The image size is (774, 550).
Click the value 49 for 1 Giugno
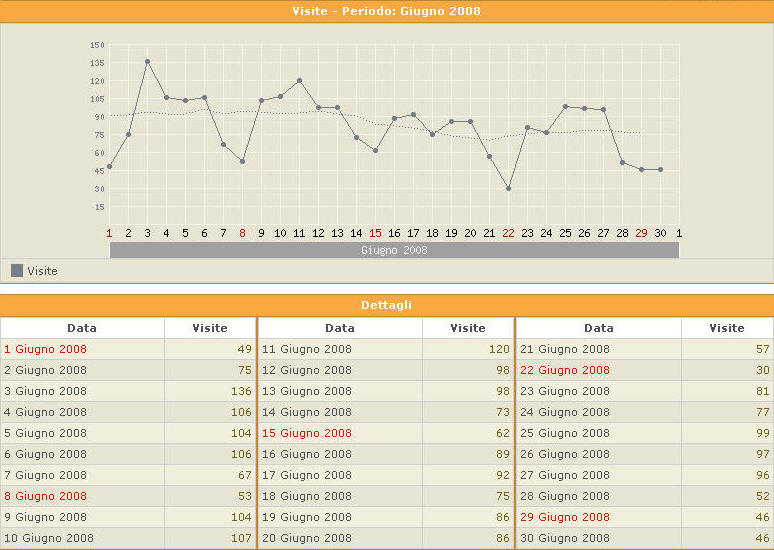pyautogui.click(x=245, y=349)
